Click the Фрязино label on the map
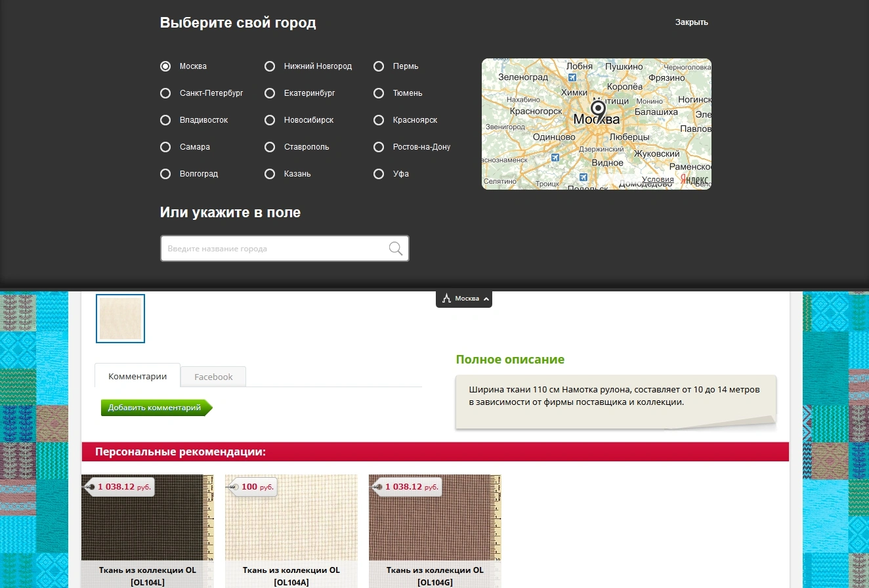The width and height of the screenshot is (869, 588). [667, 77]
